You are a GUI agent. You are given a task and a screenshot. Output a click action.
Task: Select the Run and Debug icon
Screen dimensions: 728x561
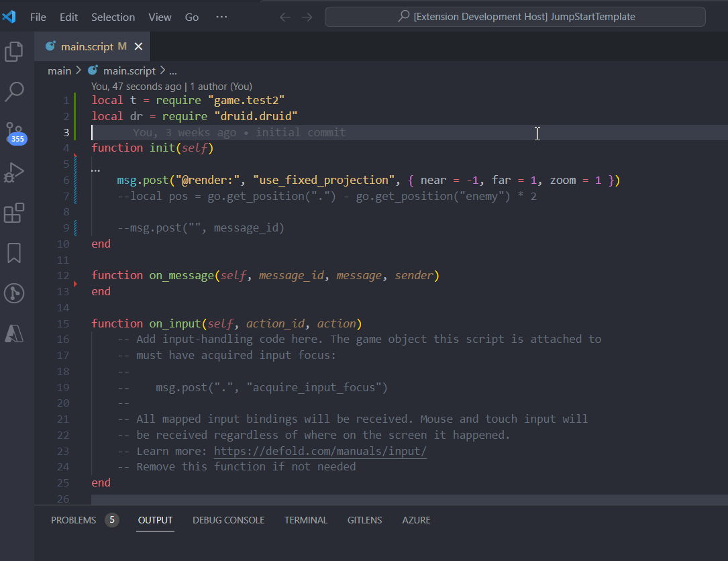pyautogui.click(x=13, y=173)
